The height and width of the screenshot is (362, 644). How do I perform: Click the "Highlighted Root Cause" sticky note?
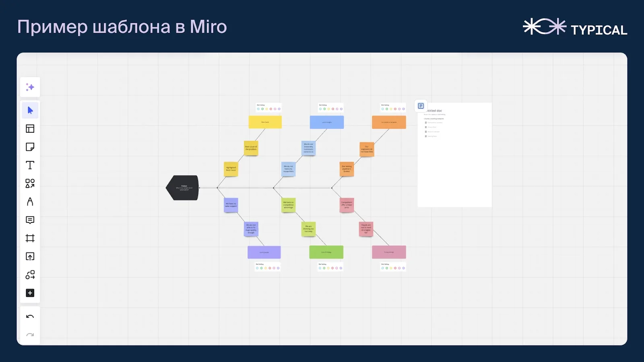pos(231,169)
